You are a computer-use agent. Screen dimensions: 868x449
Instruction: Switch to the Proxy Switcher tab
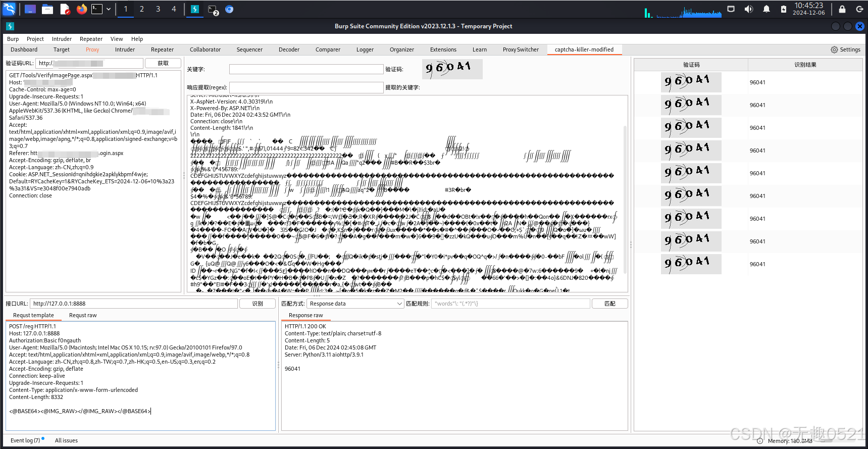[521, 49]
